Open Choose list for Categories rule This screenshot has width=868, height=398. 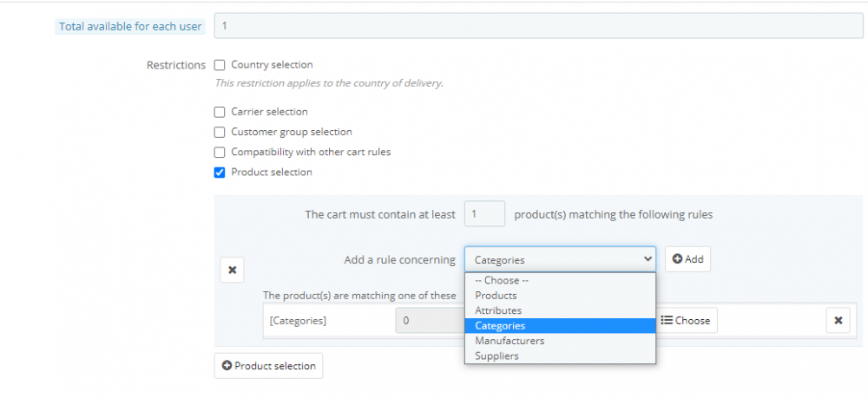point(686,321)
